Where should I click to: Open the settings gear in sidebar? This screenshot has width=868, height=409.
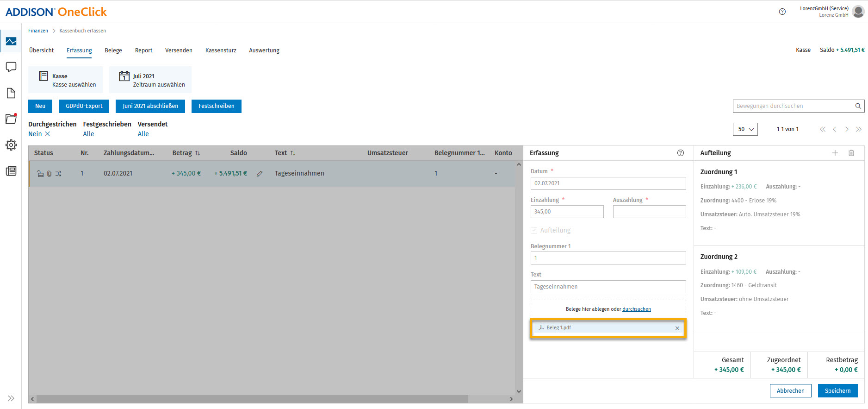(x=11, y=145)
